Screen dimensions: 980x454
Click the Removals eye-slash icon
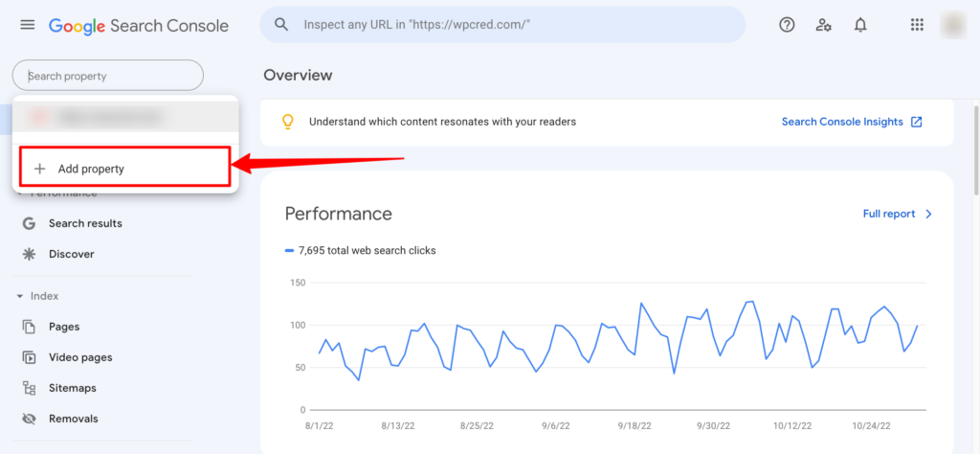coord(29,419)
